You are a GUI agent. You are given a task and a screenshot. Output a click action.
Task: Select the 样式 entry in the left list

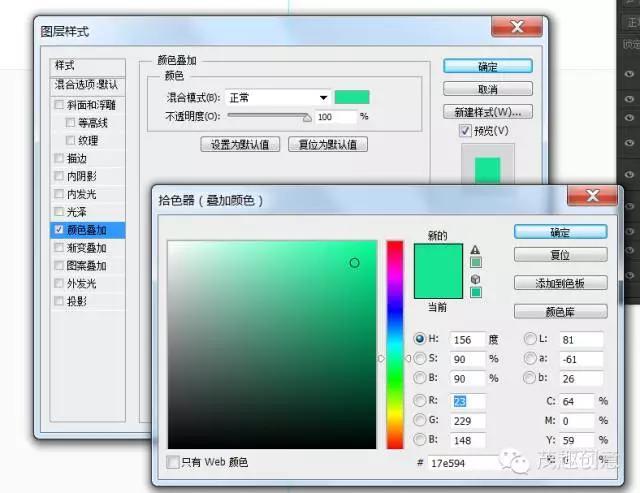(x=87, y=66)
